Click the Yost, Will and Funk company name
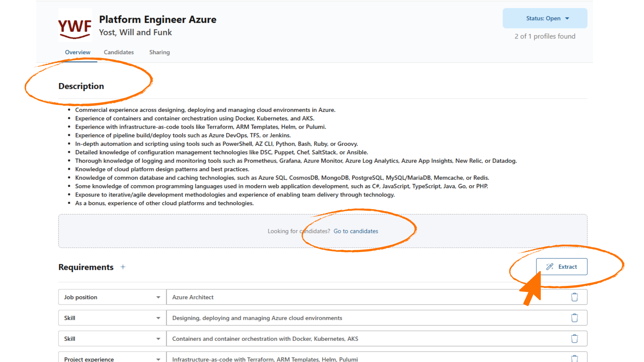 (x=135, y=33)
